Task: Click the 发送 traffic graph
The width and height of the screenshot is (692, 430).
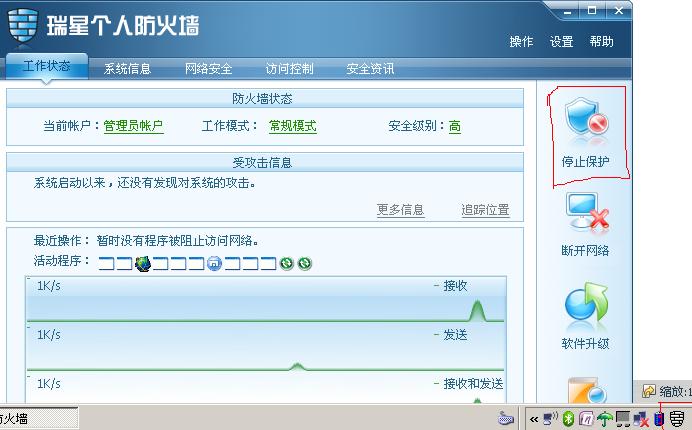Action: [x=266, y=348]
